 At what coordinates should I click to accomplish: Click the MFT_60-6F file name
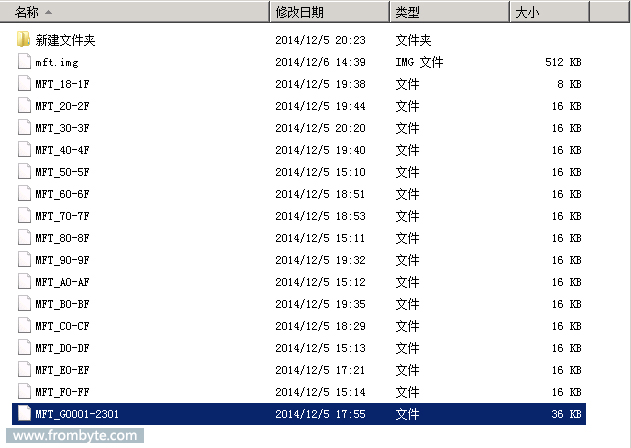[62, 194]
